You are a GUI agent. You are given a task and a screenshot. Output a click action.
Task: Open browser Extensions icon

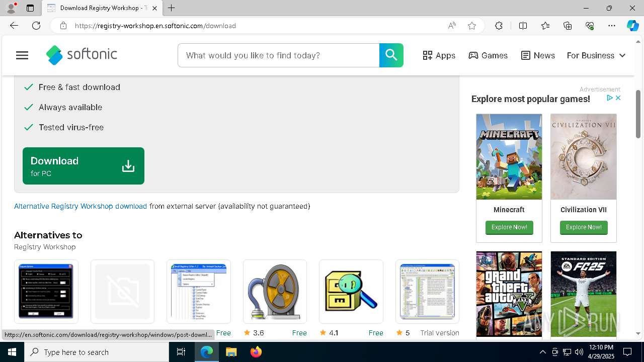coord(499,26)
